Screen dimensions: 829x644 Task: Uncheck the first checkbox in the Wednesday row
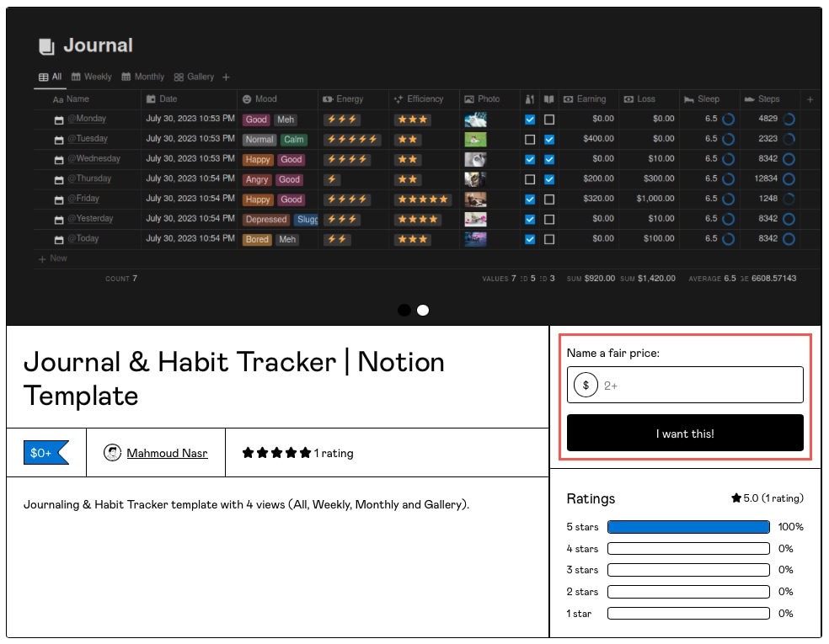[x=530, y=160]
